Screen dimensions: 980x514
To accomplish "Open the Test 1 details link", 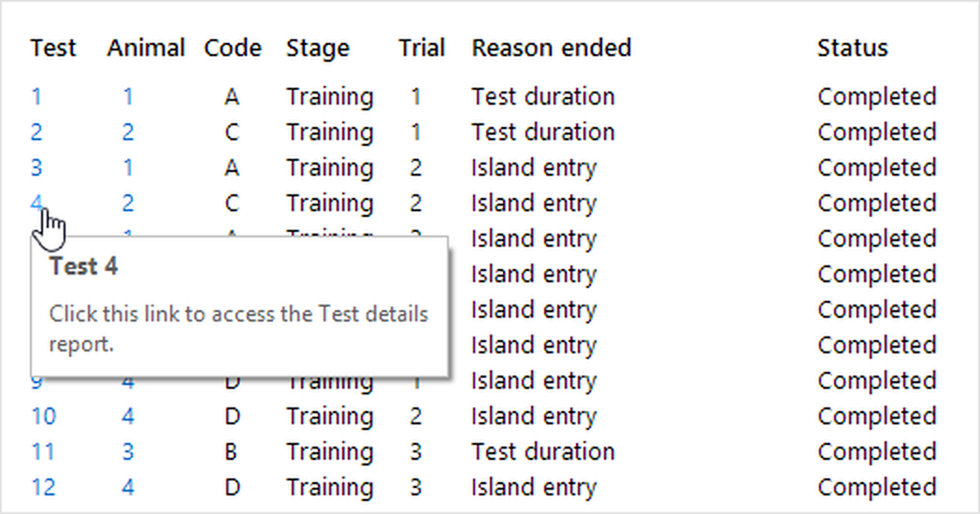I will pos(36,97).
